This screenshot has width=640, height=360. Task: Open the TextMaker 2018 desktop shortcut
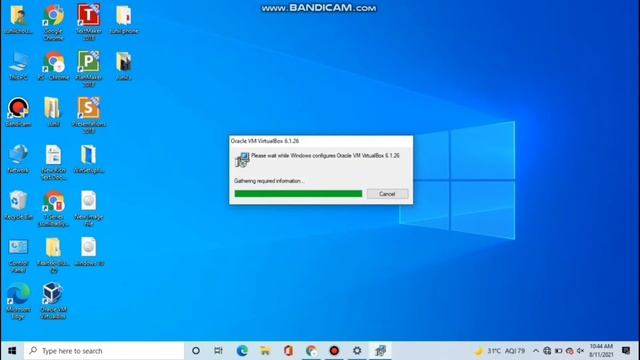89,22
